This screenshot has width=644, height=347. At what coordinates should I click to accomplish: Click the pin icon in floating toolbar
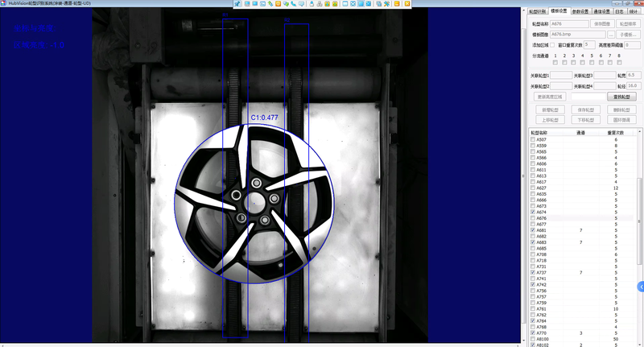(237, 4)
